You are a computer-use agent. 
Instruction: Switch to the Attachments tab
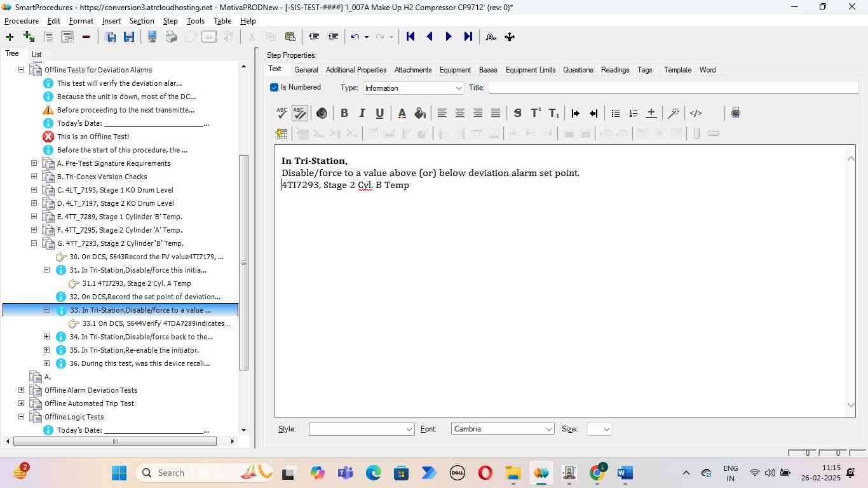(x=413, y=70)
